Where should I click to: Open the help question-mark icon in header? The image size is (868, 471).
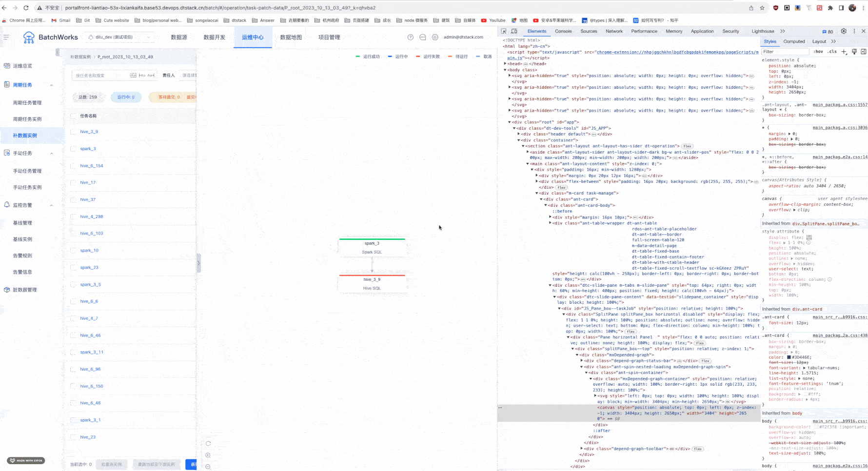(x=411, y=37)
